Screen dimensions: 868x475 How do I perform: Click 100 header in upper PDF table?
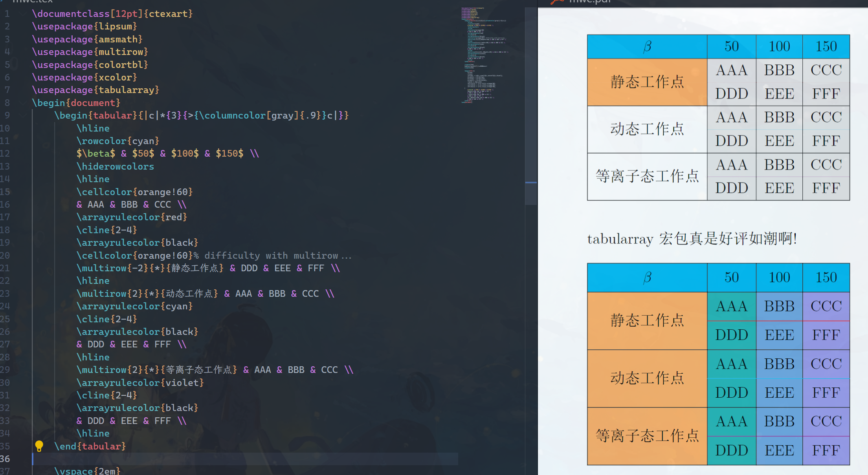click(x=779, y=47)
